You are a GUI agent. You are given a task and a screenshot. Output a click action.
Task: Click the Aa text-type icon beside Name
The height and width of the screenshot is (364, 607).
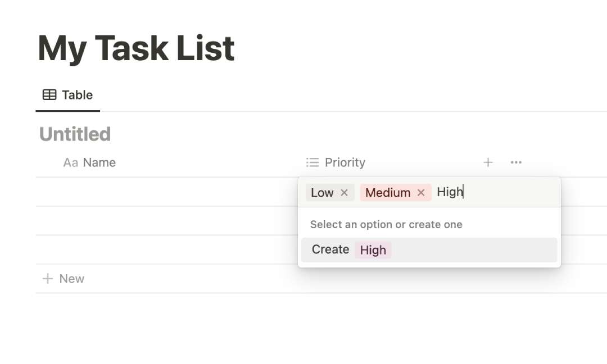(70, 162)
